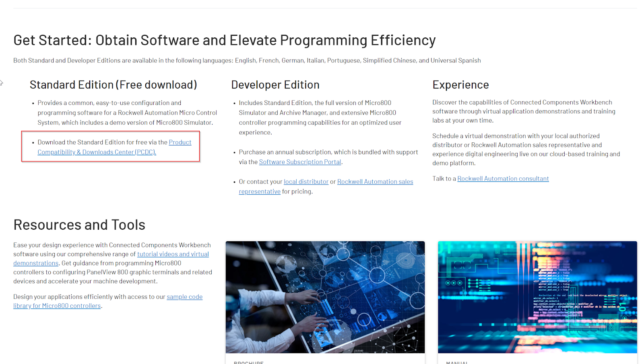Viewport: 644px width, 364px height.
Task: Open sample code library for Micro800 controllers link
Action: click(184, 297)
